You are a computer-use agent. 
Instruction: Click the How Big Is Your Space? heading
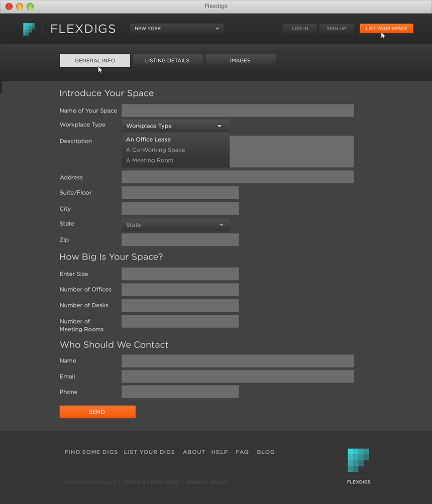111,257
